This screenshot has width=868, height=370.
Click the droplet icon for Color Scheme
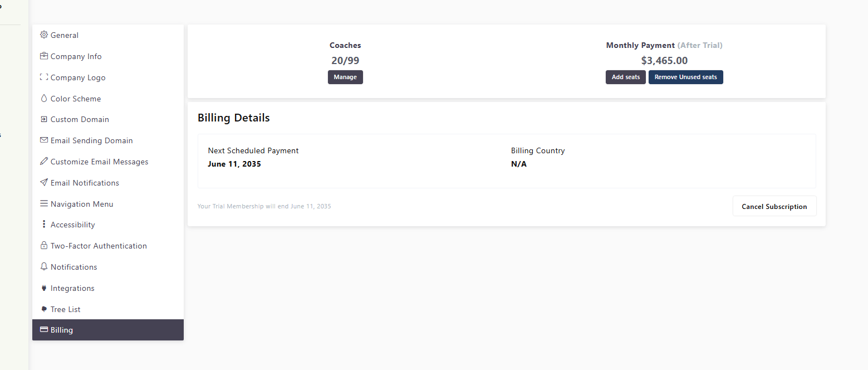coord(44,99)
